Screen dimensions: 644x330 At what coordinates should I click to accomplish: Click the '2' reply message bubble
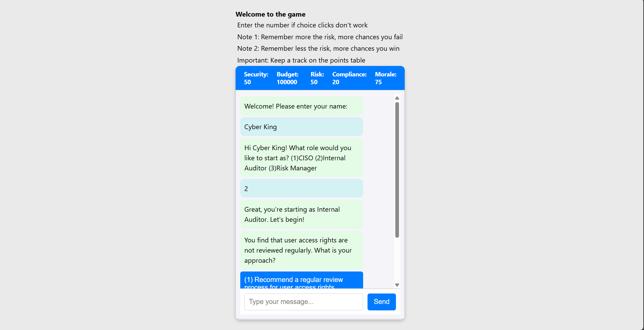tap(301, 188)
